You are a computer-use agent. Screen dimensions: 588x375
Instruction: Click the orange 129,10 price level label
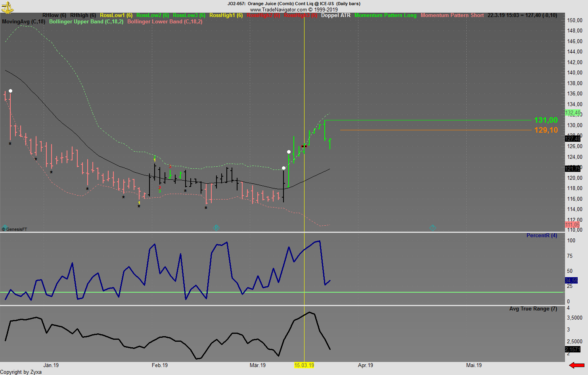click(546, 130)
